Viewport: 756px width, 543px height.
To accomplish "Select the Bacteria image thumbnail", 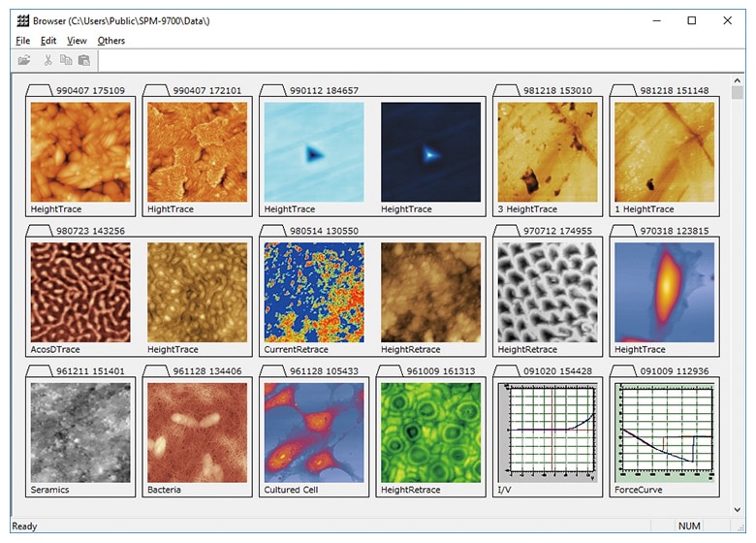I will [197, 431].
